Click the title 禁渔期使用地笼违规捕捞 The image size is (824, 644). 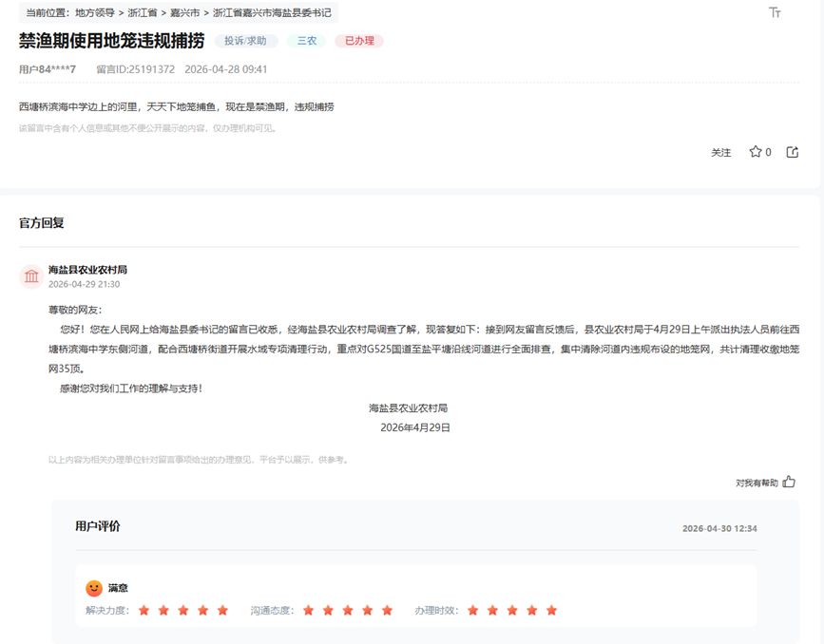[111, 41]
